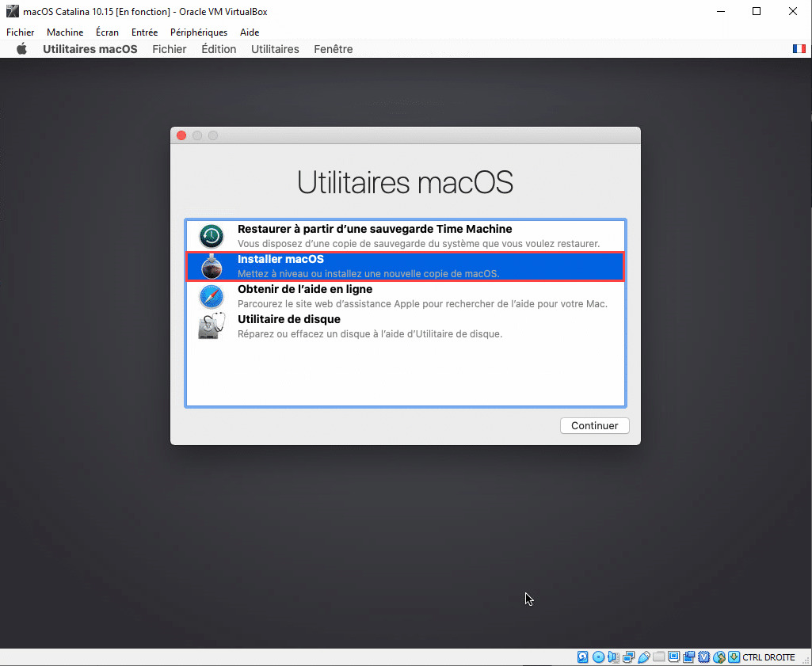Click the shared folders status icon

tap(659, 657)
